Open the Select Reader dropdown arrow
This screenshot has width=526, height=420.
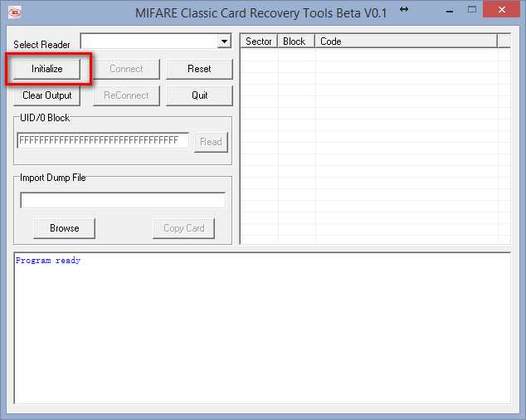click(x=224, y=42)
